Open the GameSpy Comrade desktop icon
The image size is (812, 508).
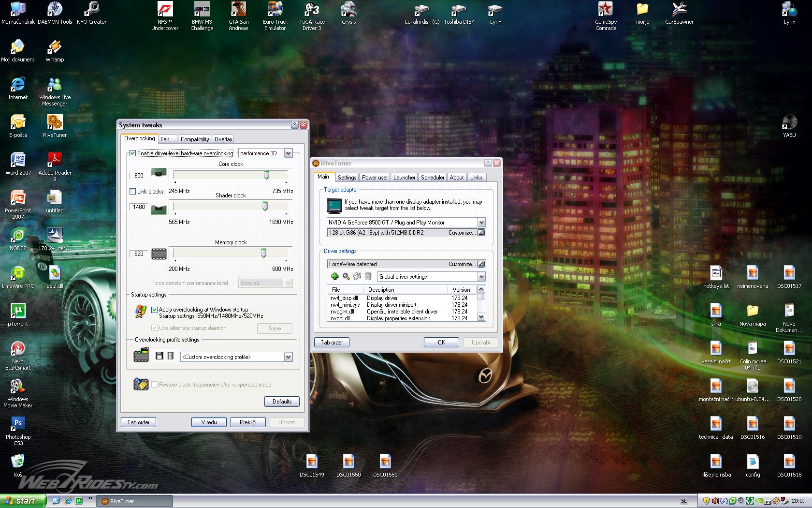(606, 16)
